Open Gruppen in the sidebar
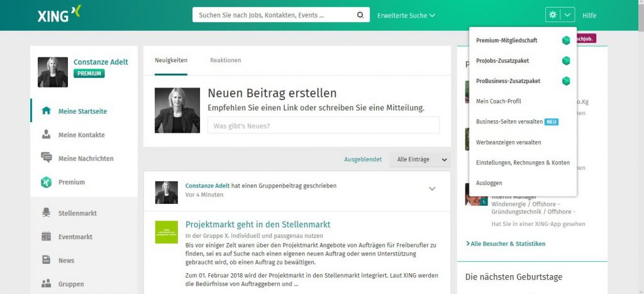 (71, 284)
